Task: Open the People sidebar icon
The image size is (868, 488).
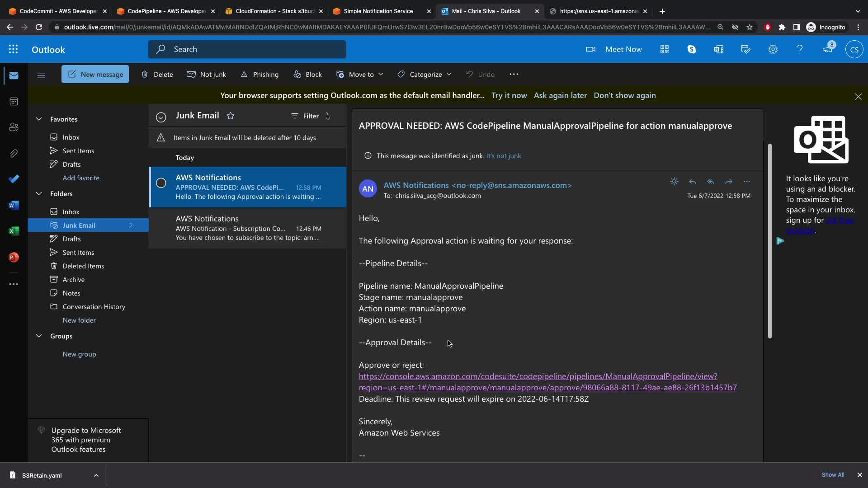Action: click(14, 127)
